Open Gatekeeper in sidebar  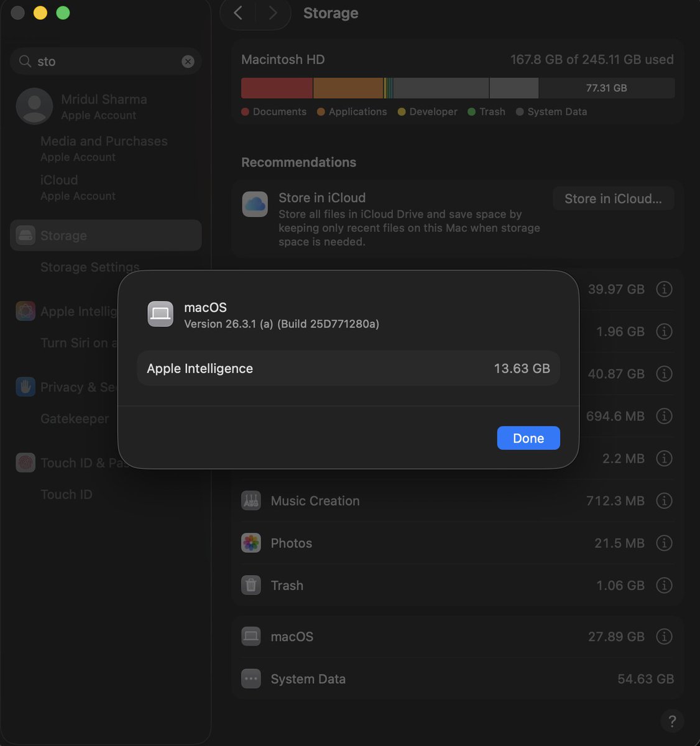[75, 419]
